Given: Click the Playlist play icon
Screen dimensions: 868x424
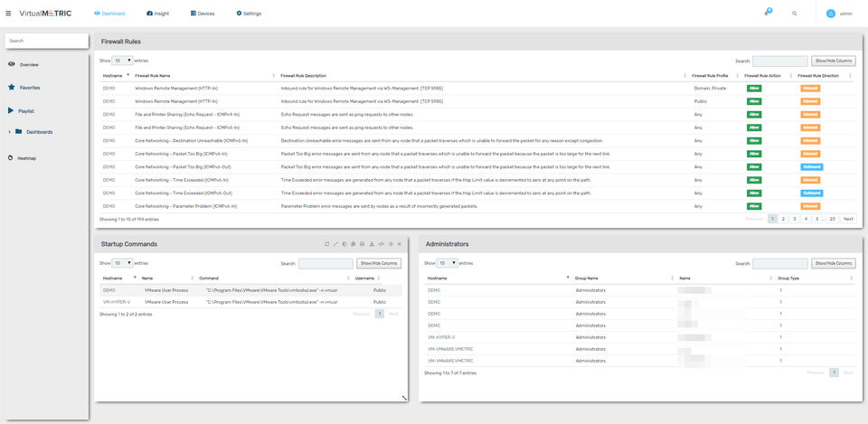Looking at the screenshot, I should [11, 110].
